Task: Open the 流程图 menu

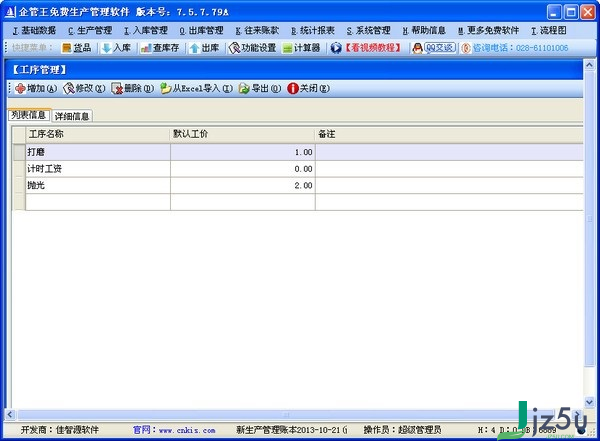Action: 549,30
